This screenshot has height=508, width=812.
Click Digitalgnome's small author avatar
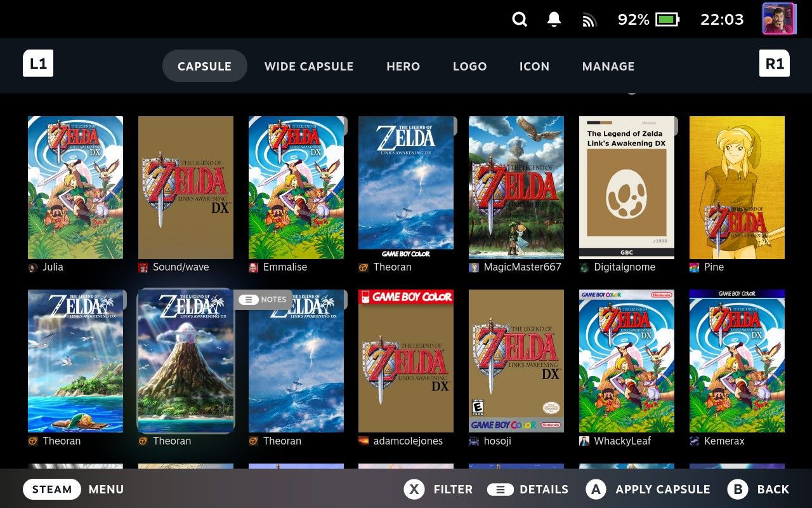point(584,267)
